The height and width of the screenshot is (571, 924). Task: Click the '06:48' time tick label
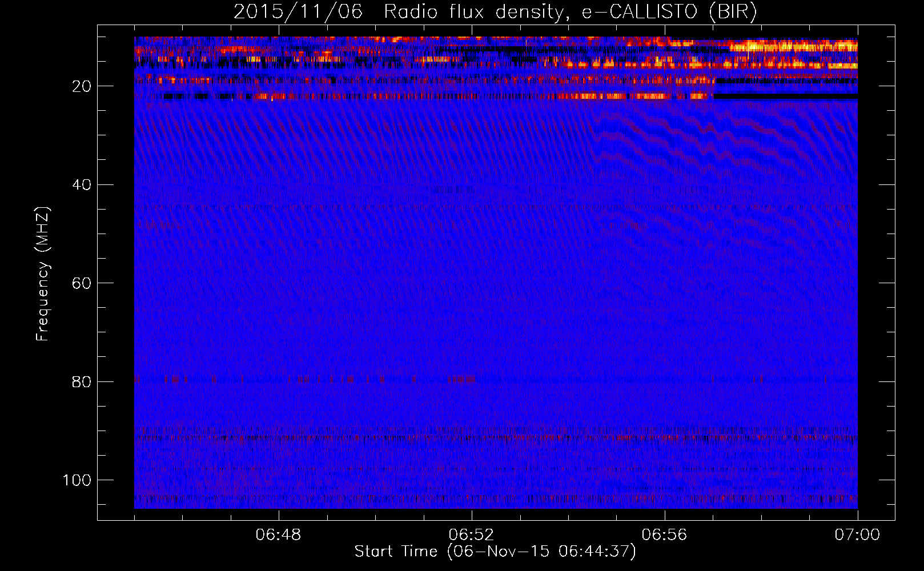[x=279, y=535]
